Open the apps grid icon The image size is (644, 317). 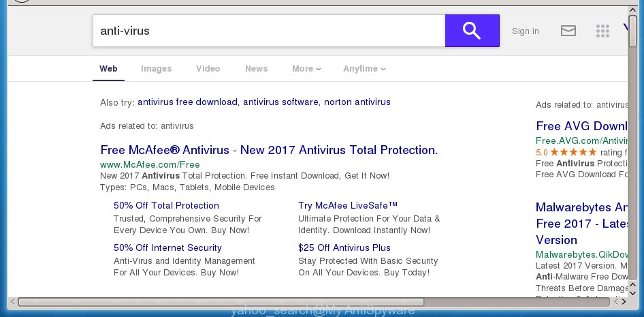pyautogui.click(x=602, y=31)
